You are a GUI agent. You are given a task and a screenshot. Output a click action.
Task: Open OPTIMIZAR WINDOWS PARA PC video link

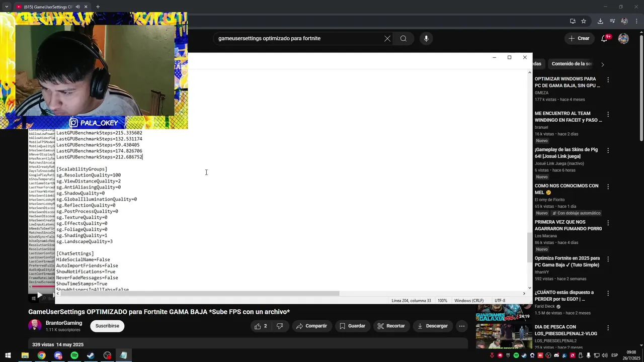point(567,82)
